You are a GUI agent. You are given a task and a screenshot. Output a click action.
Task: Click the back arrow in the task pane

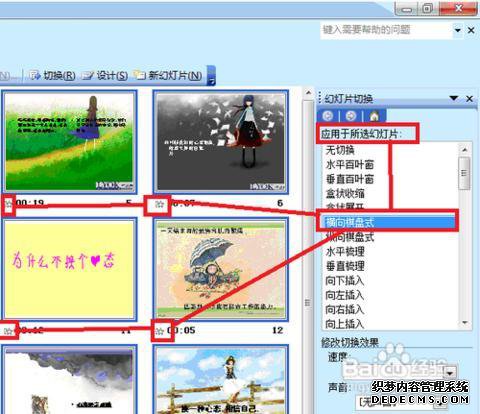tap(328, 116)
